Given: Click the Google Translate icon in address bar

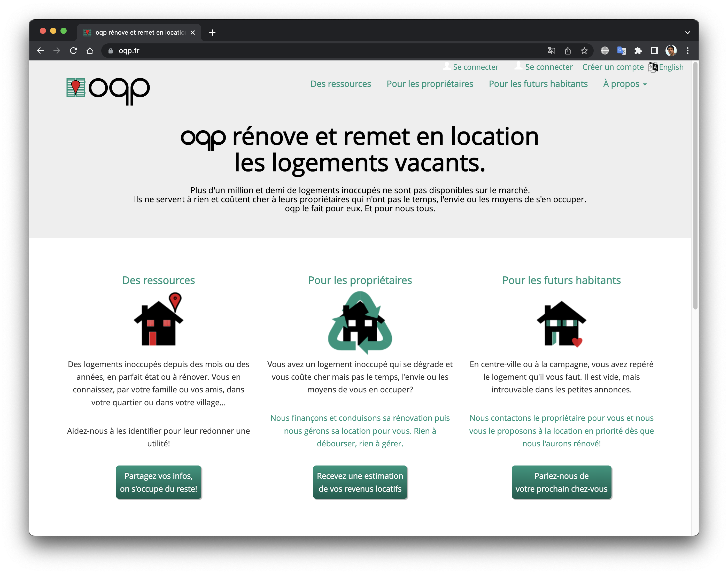Looking at the screenshot, I should 551,51.
